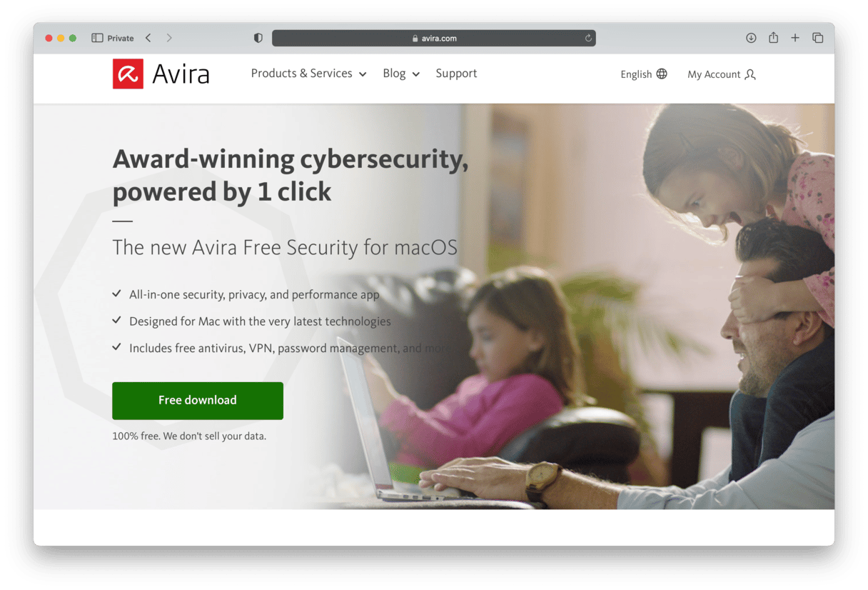Click the privacy shield icon
This screenshot has height=590, width=868.
coord(258,38)
